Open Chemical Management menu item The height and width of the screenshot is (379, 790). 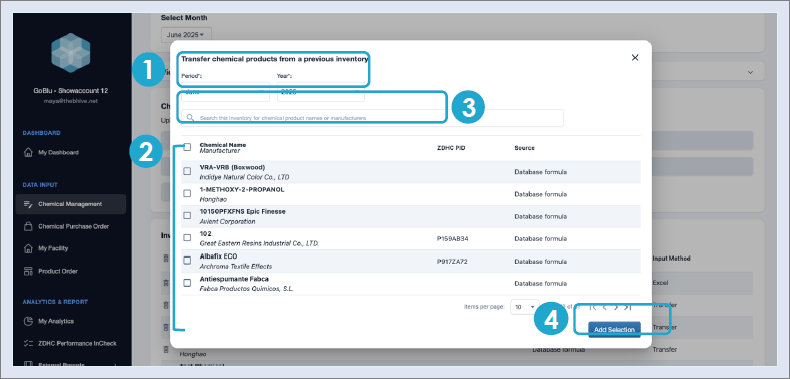coord(71,204)
